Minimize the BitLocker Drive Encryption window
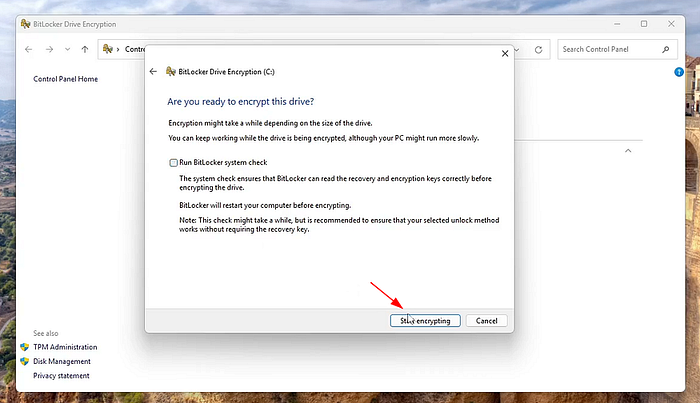Screen dimensions: 700x403 (x=617, y=24)
